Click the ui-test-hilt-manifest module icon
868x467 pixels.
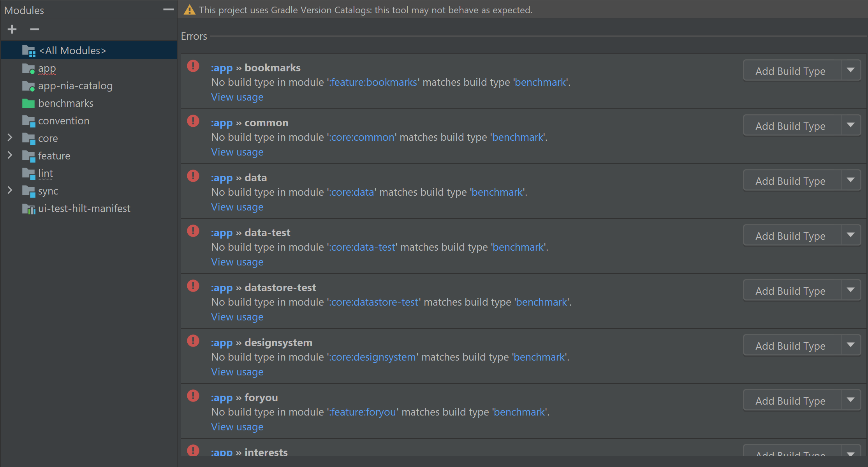(28, 209)
